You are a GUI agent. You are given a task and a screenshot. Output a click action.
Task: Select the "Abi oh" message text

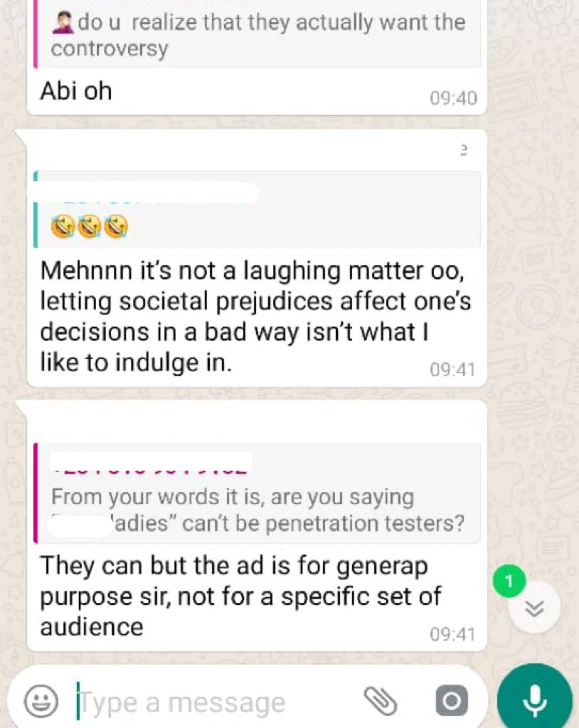pyautogui.click(x=76, y=91)
